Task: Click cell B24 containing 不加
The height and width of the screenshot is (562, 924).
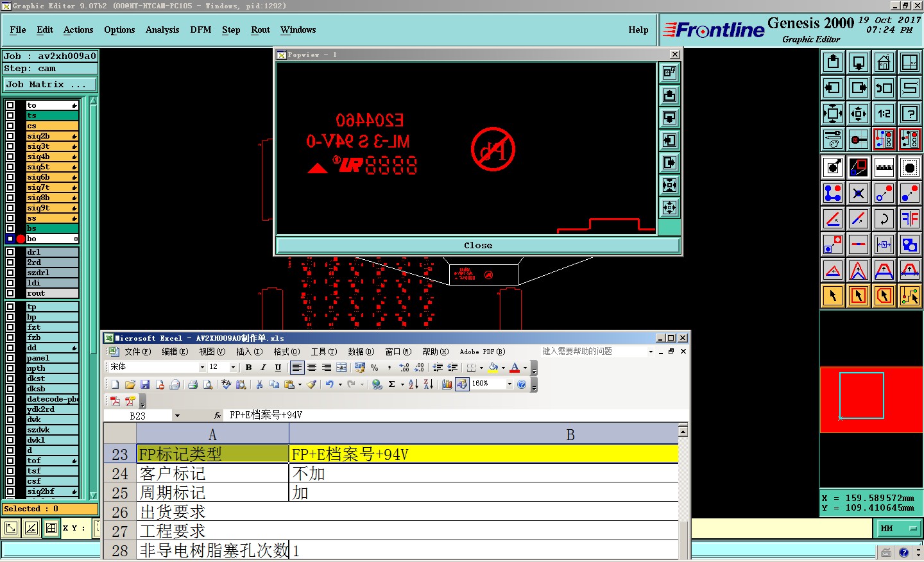Action: pos(484,473)
